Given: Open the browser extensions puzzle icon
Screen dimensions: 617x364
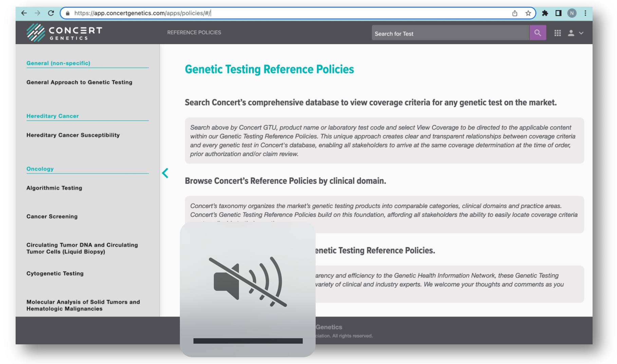Looking at the screenshot, I should coord(545,13).
